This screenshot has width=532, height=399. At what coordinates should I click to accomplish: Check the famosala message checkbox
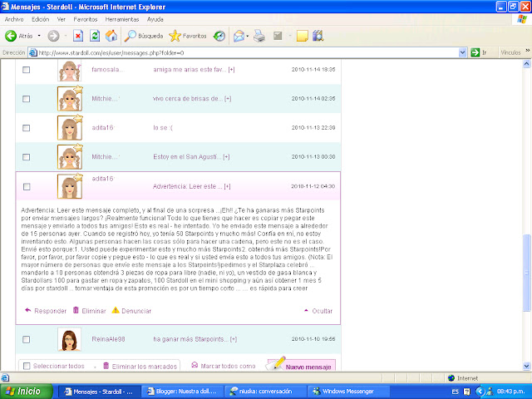tap(26, 70)
